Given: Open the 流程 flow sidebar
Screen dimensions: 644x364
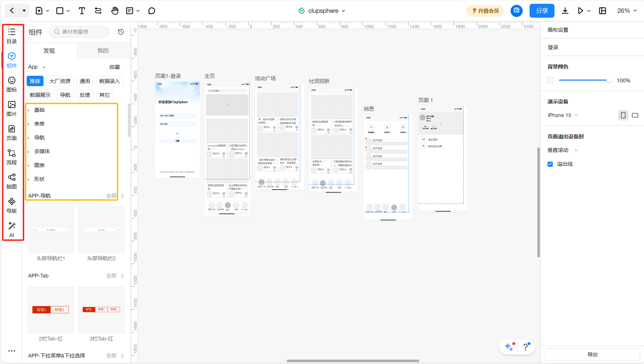Looking at the screenshot, I should (12, 157).
